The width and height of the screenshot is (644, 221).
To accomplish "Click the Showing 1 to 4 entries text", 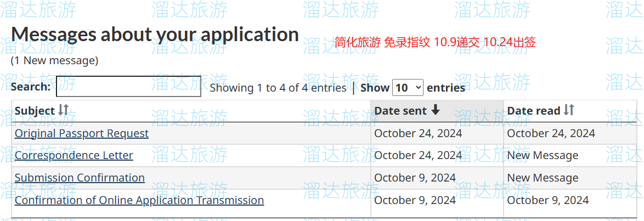I will click(x=278, y=88).
